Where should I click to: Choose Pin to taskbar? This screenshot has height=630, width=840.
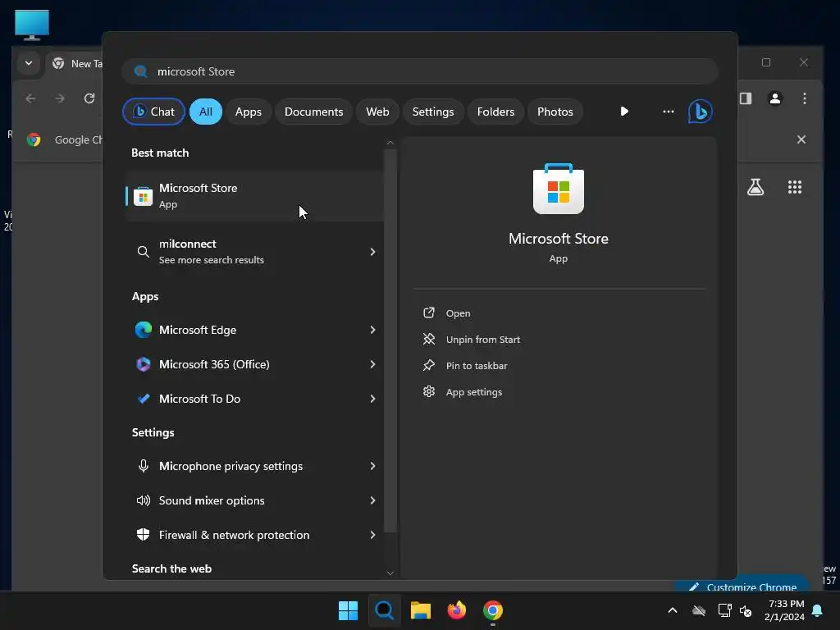477,366
